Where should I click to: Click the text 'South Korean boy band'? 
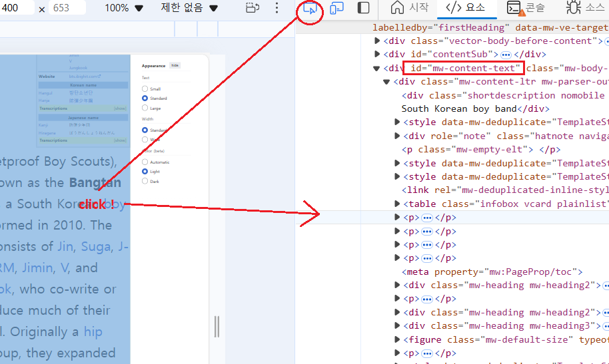459,109
